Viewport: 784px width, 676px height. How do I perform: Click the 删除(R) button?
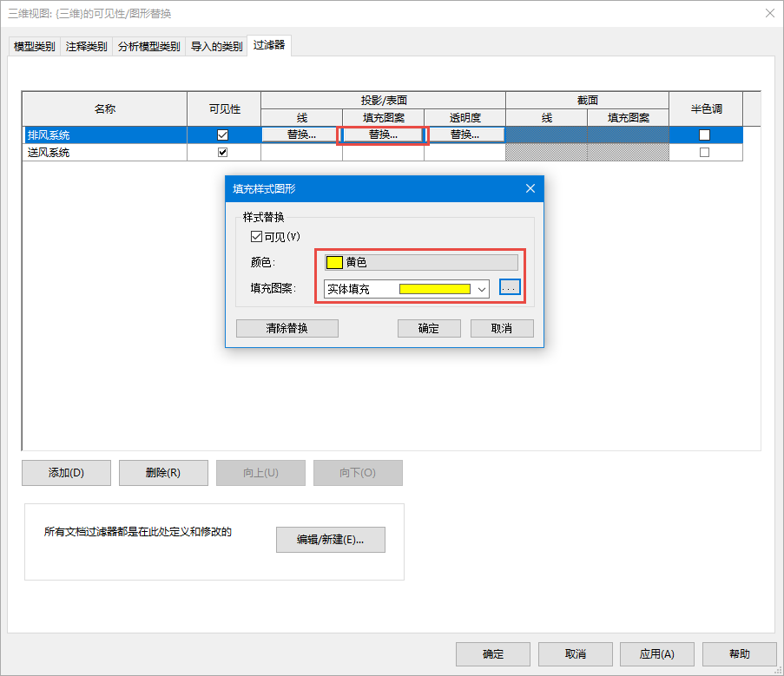click(x=163, y=473)
